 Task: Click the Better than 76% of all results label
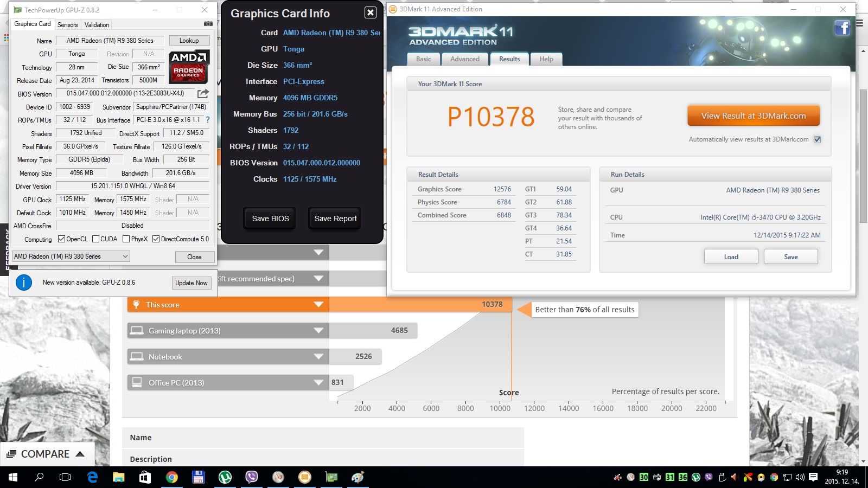585,310
